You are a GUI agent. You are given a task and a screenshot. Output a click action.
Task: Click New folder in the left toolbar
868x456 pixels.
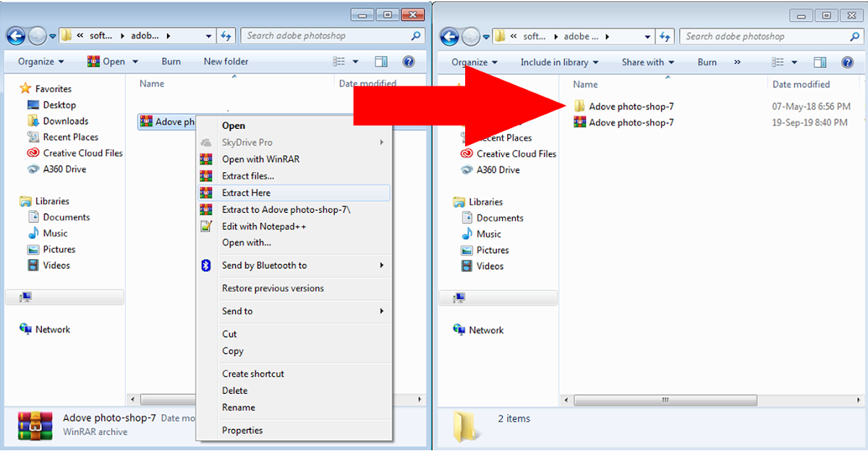[x=226, y=62]
